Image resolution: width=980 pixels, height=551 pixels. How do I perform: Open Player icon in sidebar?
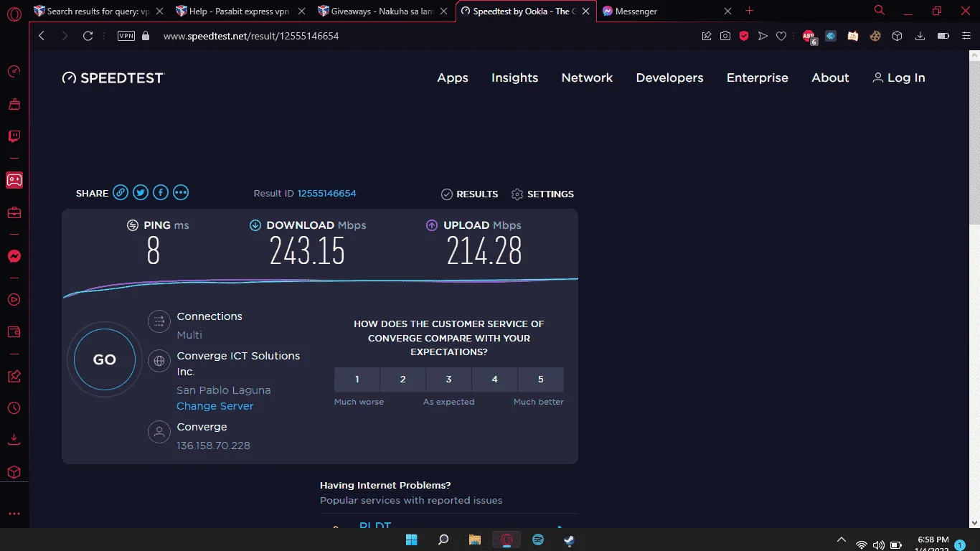coord(14,300)
